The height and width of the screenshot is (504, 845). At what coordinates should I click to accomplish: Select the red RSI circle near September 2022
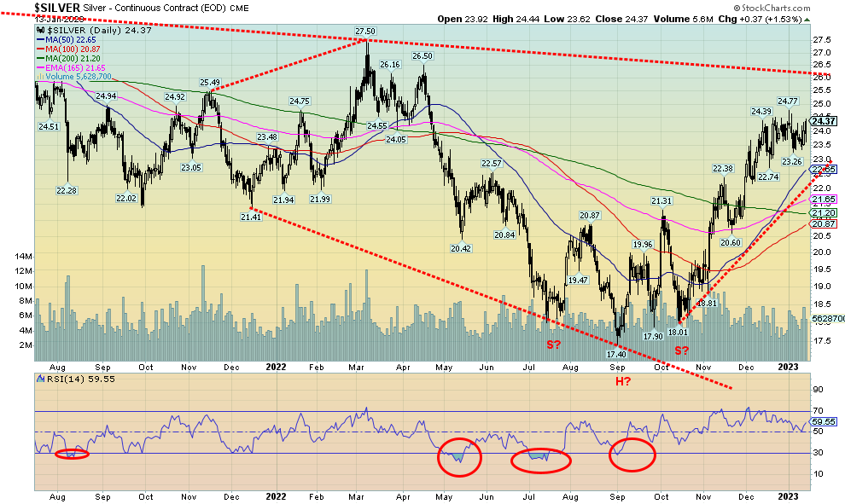click(632, 454)
